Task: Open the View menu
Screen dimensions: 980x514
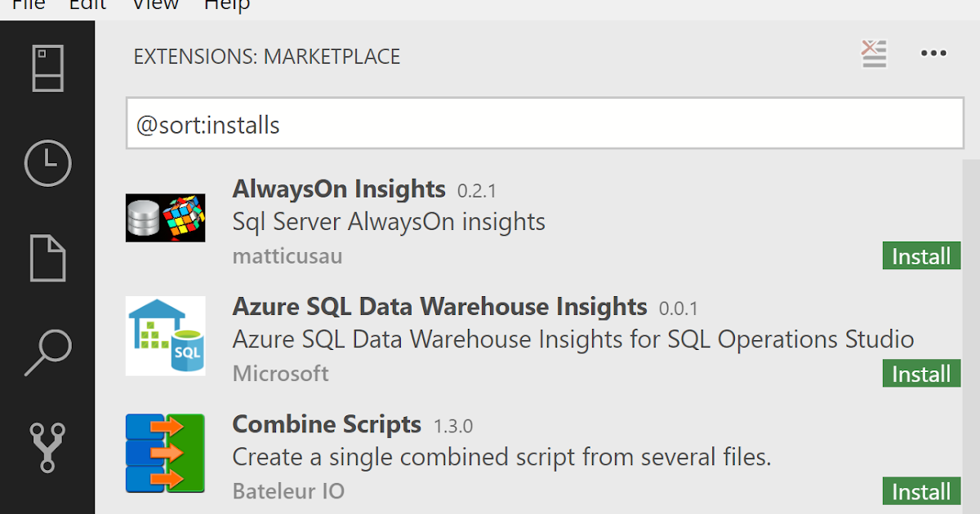Action: pyautogui.click(x=154, y=6)
